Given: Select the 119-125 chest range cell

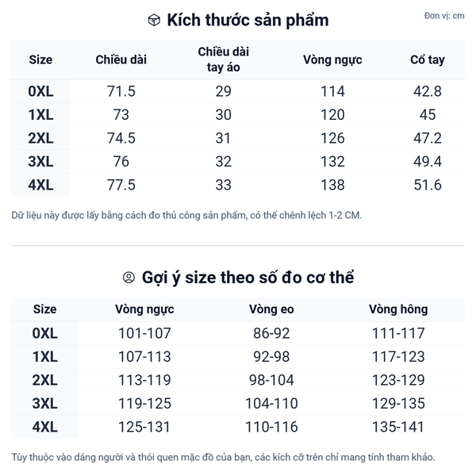Looking at the screenshot, I should point(144,403).
